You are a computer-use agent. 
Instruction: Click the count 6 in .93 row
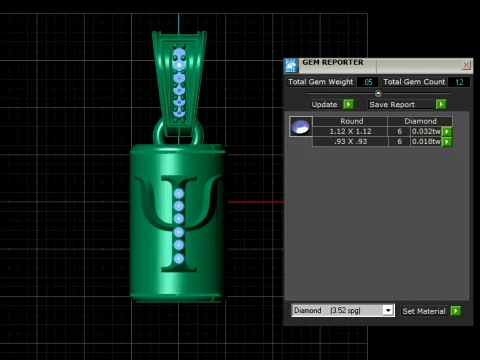[399, 142]
